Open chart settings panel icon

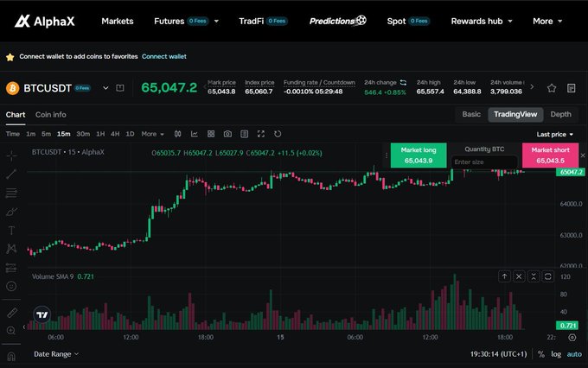(244, 134)
